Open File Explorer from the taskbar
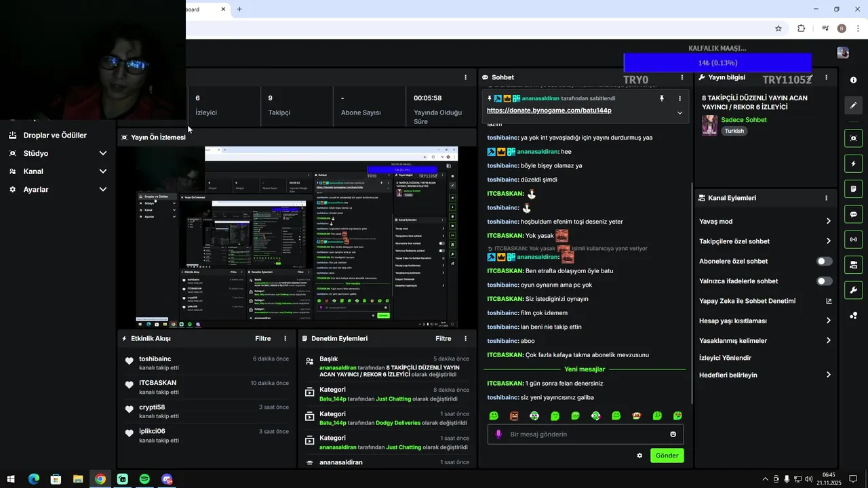 click(x=78, y=479)
